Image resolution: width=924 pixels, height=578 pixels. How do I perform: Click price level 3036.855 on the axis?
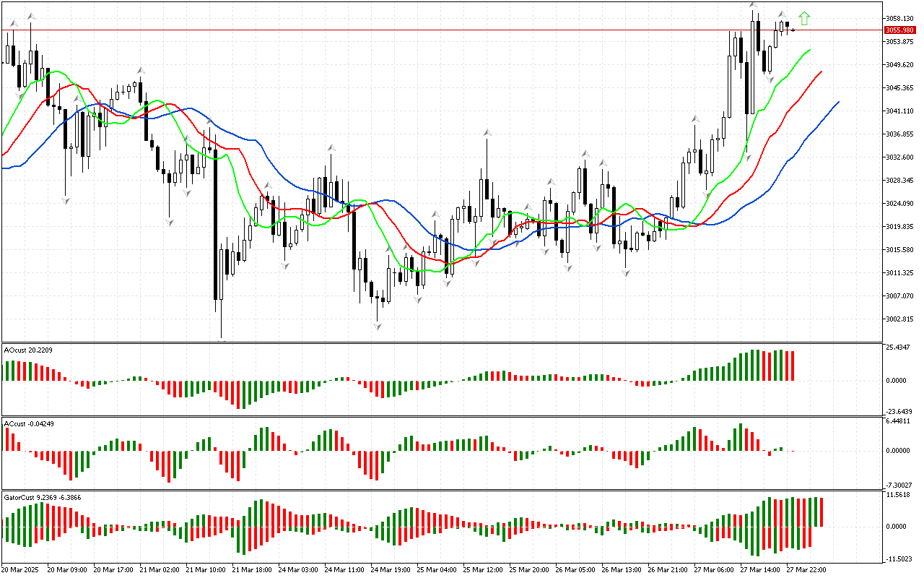pos(899,134)
